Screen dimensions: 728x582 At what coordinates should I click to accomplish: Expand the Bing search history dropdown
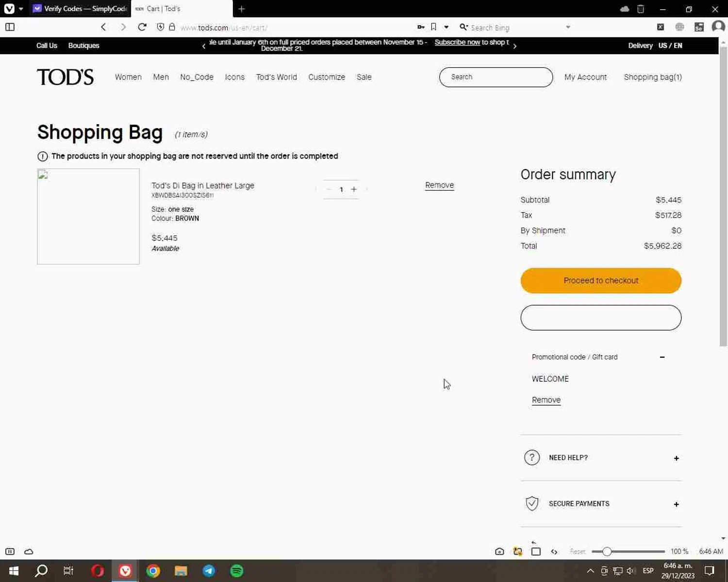point(568,27)
